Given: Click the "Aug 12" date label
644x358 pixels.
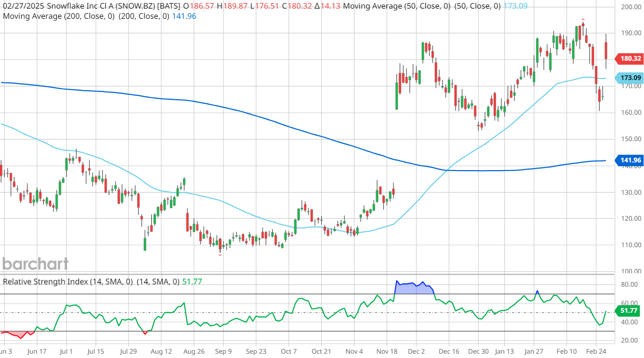Looking at the screenshot, I should [x=162, y=352].
